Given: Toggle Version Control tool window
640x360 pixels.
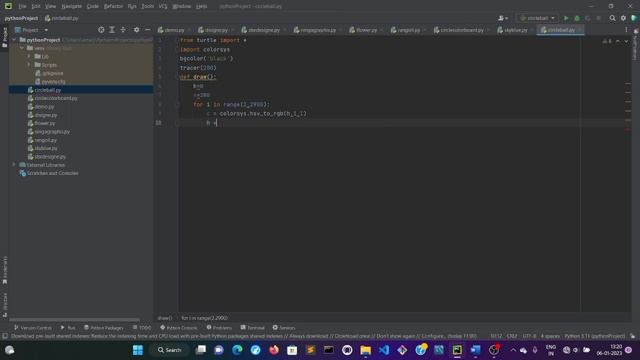Looking at the screenshot, I should [x=33, y=328].
